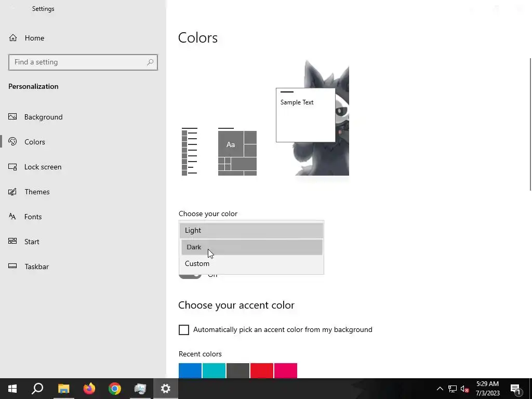Click the Personalization heading
Viewport: 532px width, 399px height.
coord(33,87)
